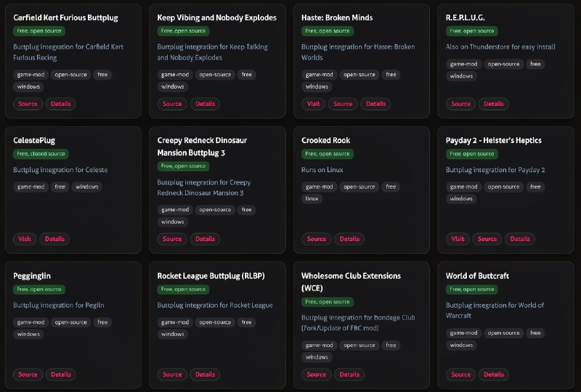The width and height of the screenshot is (581, 392).
Task: Click the Peggingling title
Action: point(32,276)
